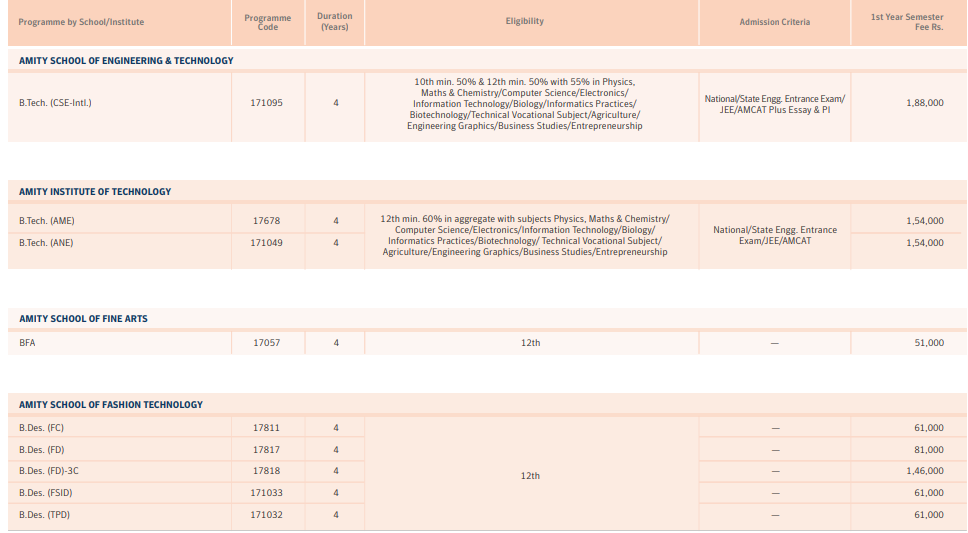Image resolution: width=968 pixels, height=533 pixels.
Task: Select the 'BFA' programme name
Action: 27,343
